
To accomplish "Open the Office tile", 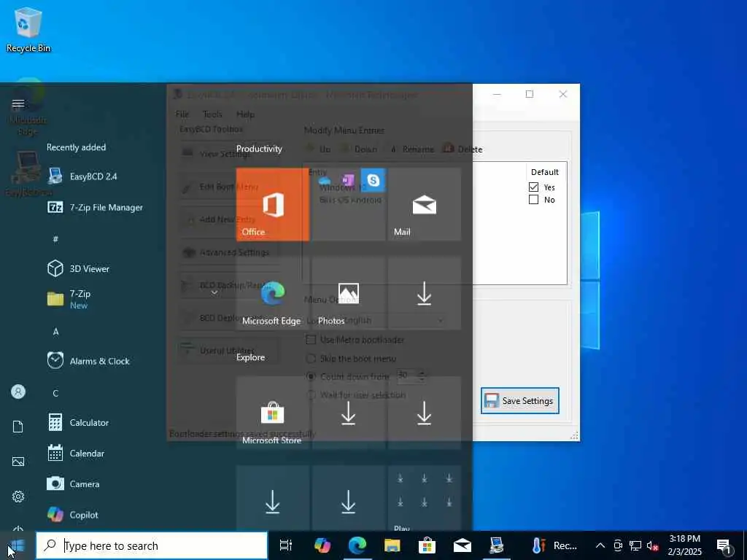I will (273, 204).
